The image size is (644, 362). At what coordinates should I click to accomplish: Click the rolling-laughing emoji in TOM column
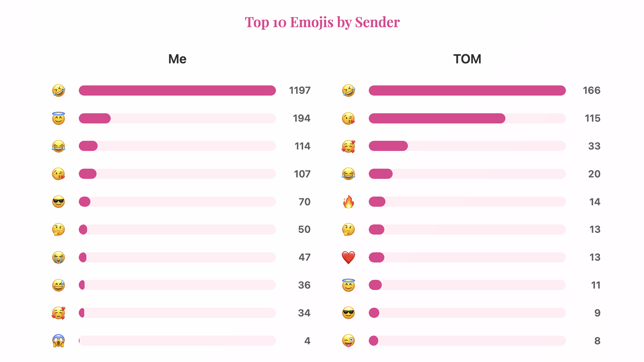click(x=348, y=90)
